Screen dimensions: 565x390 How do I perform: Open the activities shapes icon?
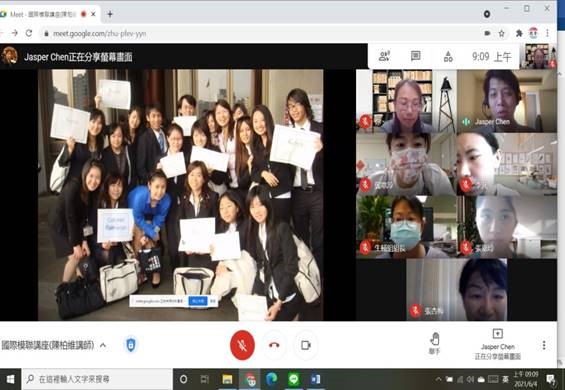tap(448, 56)
